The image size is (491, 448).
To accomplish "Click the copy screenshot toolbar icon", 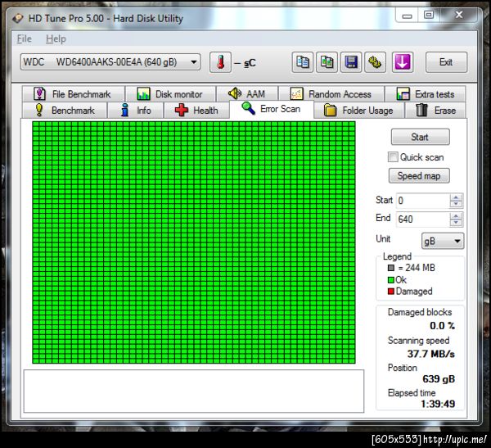I will pyautogui.click(x=327, y=62).
